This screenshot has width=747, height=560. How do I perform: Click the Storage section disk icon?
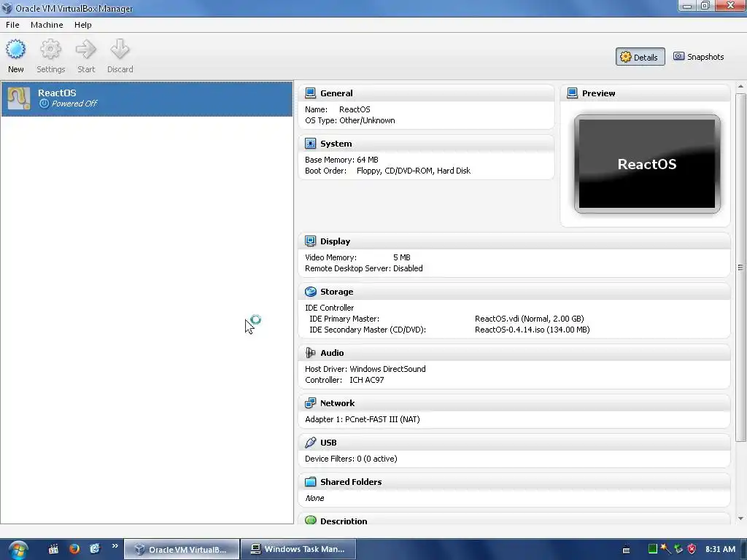[310, 292]
